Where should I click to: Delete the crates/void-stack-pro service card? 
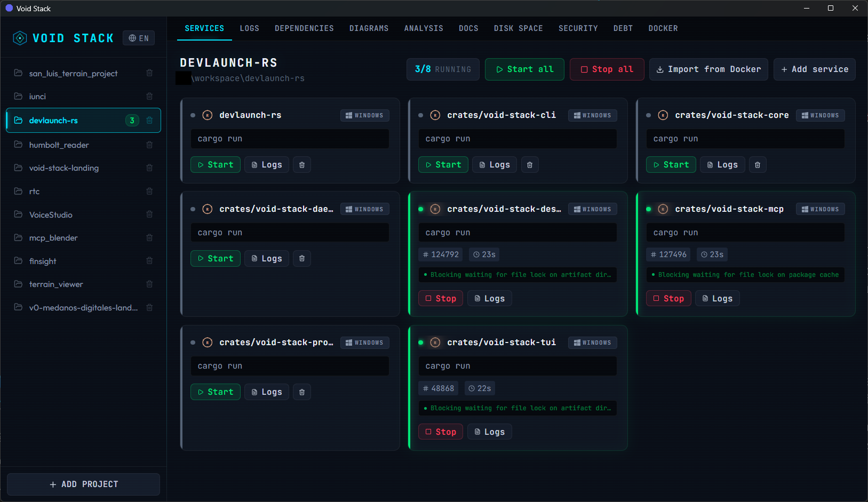[302, 392]
